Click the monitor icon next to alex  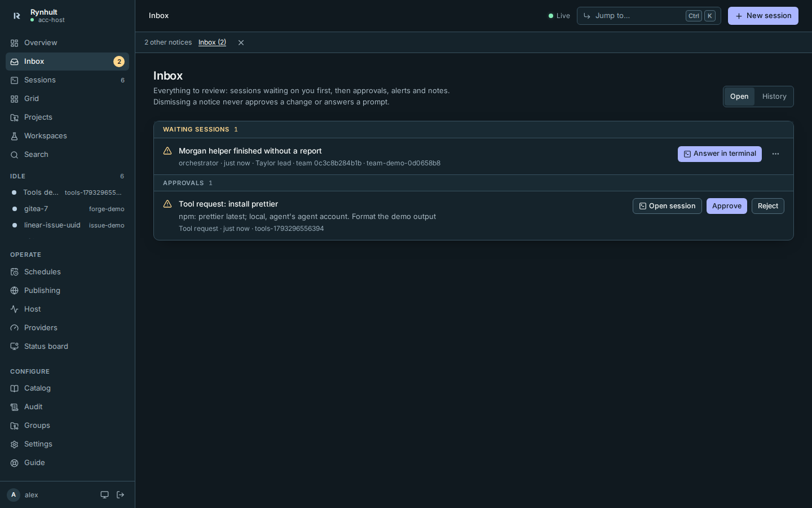pos(104,495)
